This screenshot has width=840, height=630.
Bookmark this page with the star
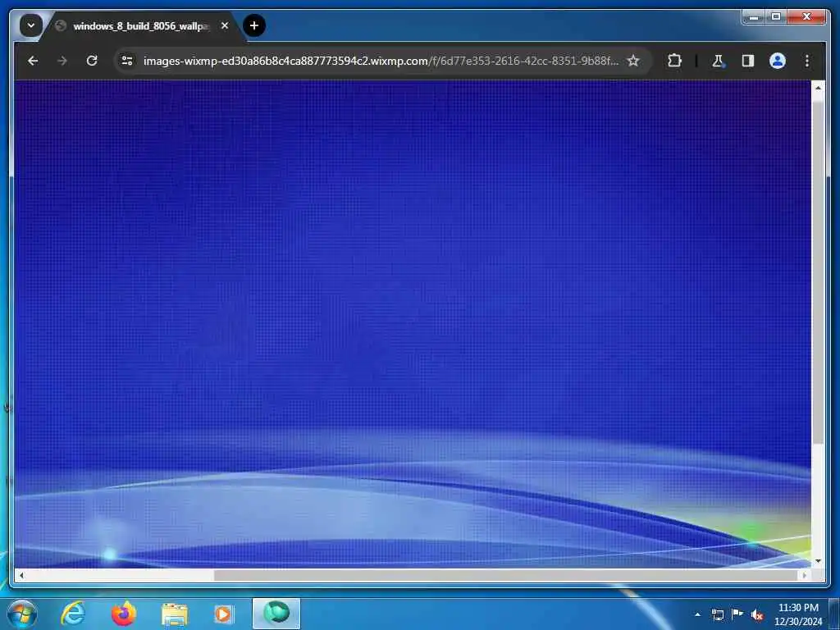[x=633, y=61]
